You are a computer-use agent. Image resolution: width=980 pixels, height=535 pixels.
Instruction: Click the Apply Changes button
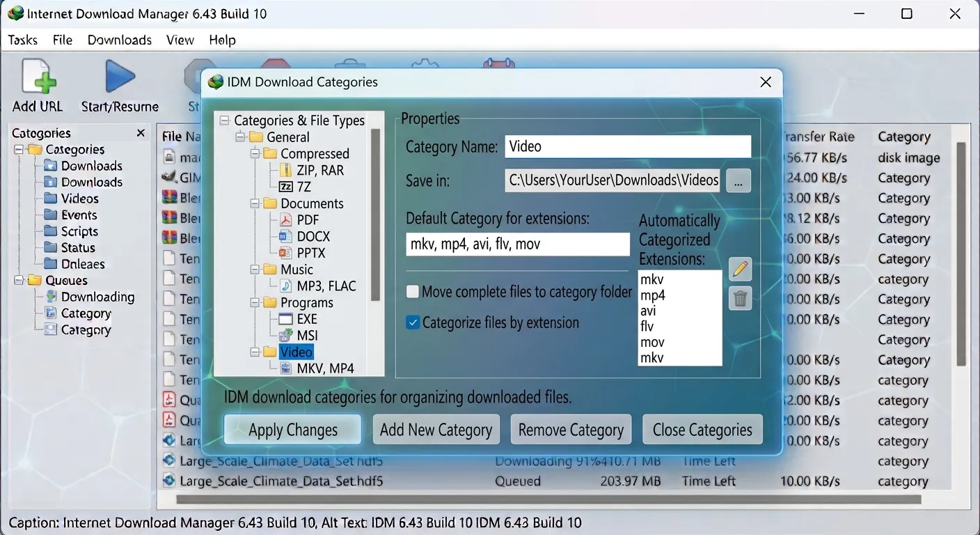(293, 430)
